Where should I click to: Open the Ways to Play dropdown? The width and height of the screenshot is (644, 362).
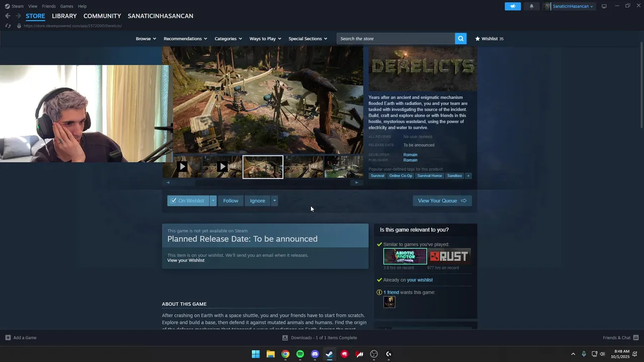[265, 39]
